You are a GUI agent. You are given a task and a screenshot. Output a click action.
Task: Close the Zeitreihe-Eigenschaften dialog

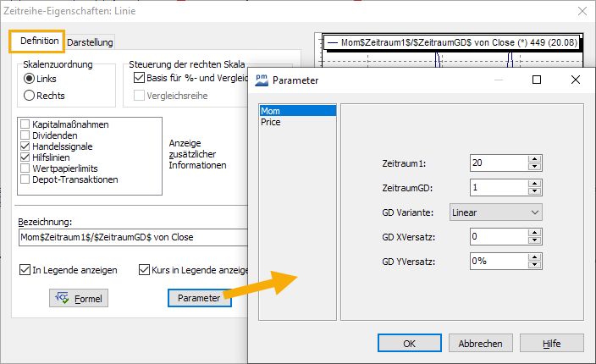582,11
